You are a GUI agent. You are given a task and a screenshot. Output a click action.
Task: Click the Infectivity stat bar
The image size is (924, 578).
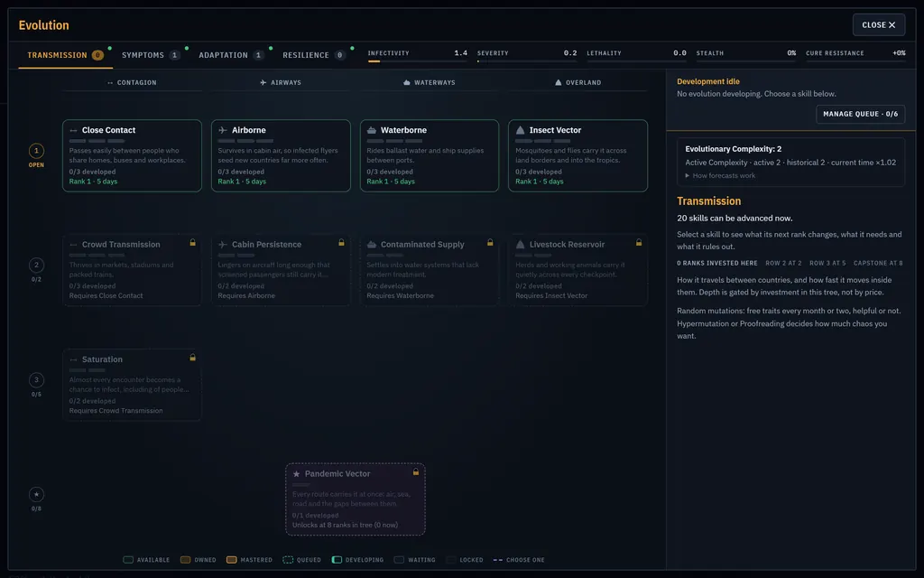coord(417,61)
